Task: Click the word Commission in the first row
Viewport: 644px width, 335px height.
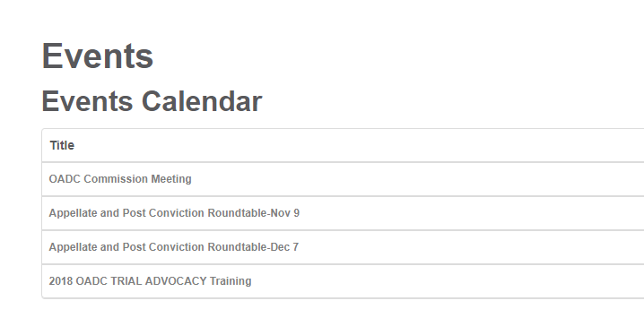Action: click(116, 179)
